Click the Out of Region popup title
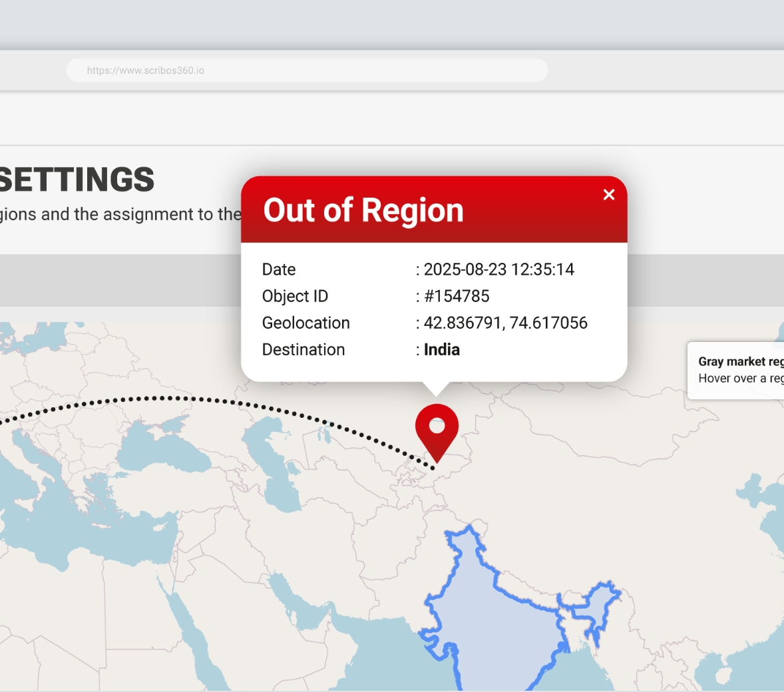Image resolution: width=784 pixels, height=692 pixels. (x=363, y=210)
